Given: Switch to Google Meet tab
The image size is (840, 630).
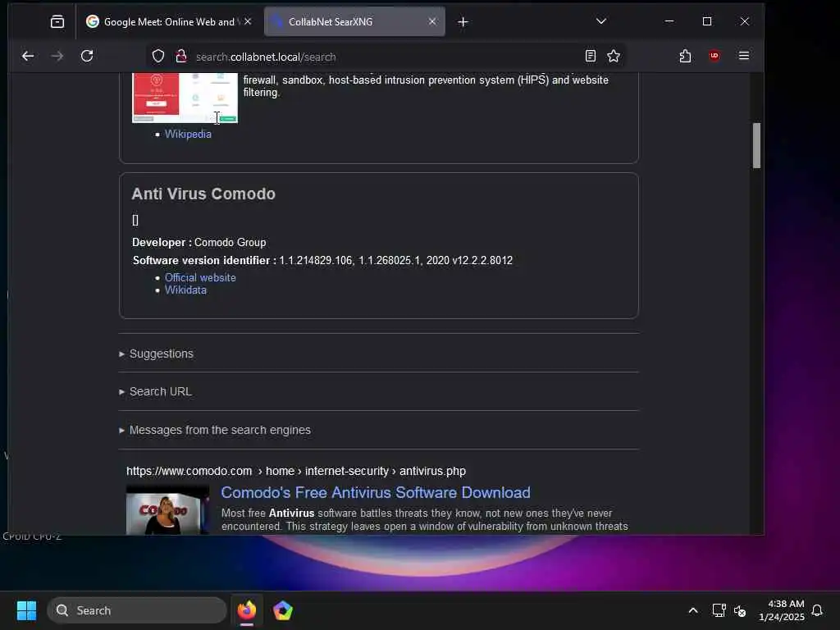Looking at the screenshot, I should (x=169, y=21).
